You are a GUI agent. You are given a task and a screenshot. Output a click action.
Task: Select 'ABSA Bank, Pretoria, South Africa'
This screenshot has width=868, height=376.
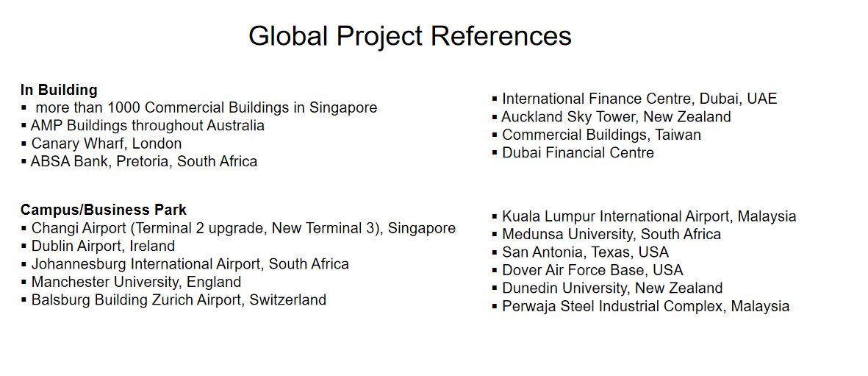click(144, 161)
